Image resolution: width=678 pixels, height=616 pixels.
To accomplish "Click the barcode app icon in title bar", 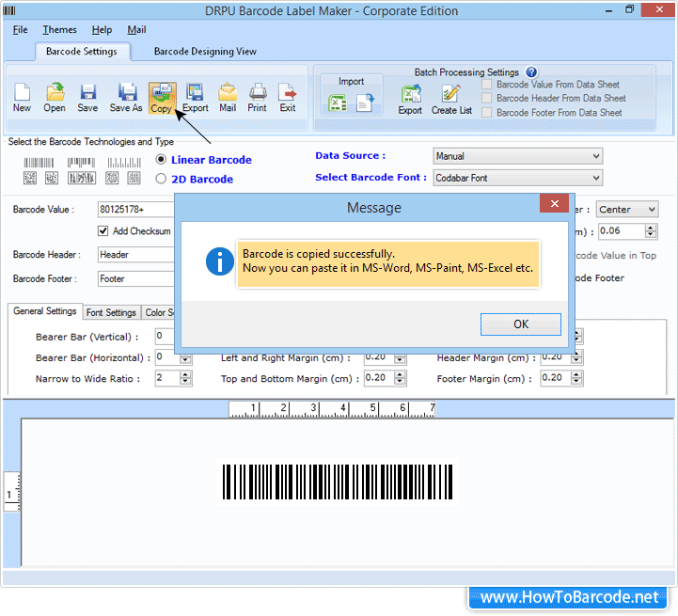I will coord(9,10).
